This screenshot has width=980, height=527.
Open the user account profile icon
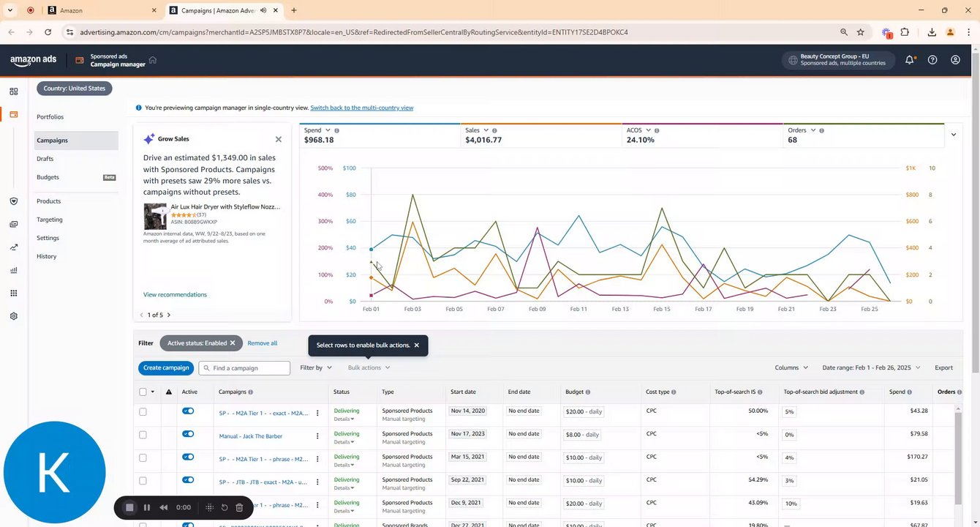955,60
